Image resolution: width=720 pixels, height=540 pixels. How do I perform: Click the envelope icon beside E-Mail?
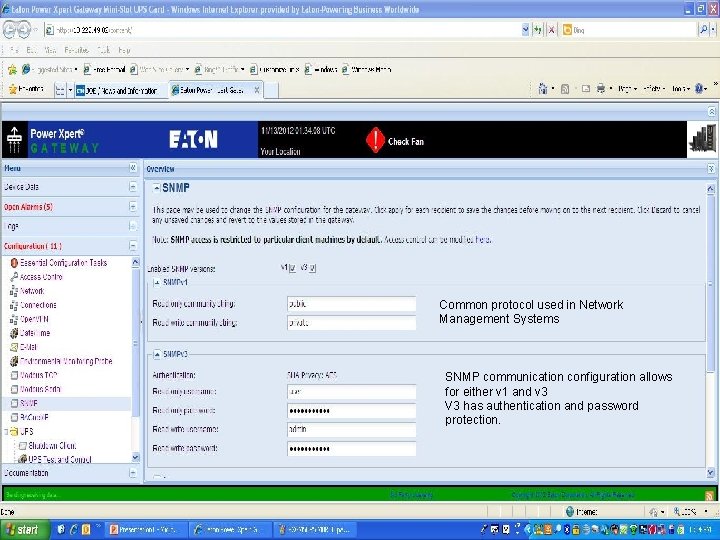click(x=14, y=347)
